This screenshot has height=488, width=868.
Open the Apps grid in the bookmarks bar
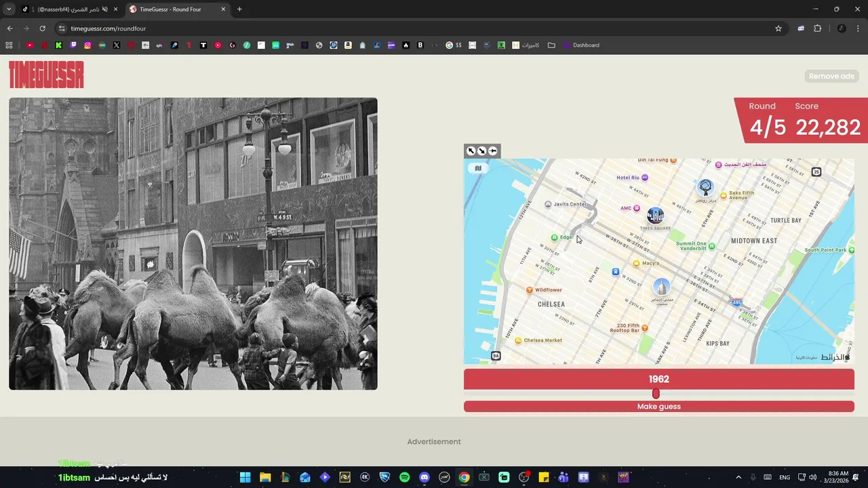click(x=9, y=45)
